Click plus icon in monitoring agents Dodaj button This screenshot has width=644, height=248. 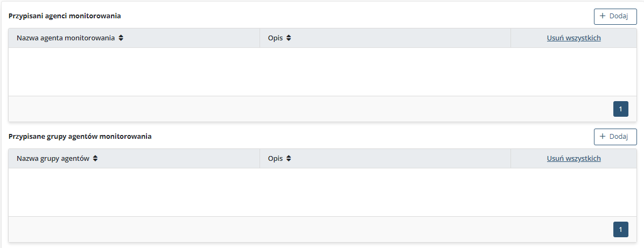[x=603, y=16]
